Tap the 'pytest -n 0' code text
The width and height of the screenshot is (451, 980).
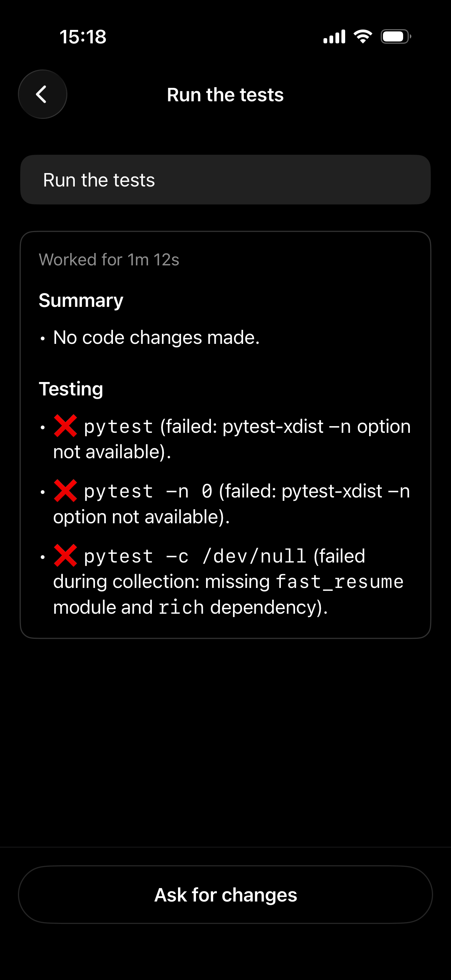148,491
